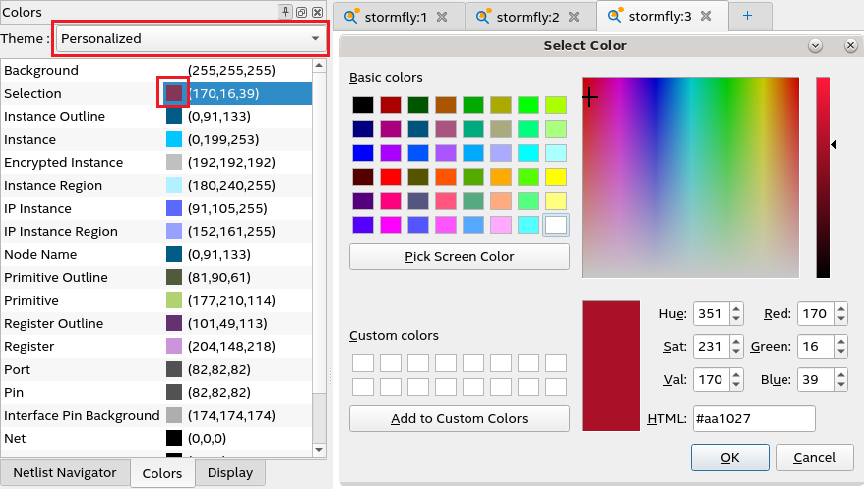
Task: Switch to the Colors tab
Action: tap(163, 474)
